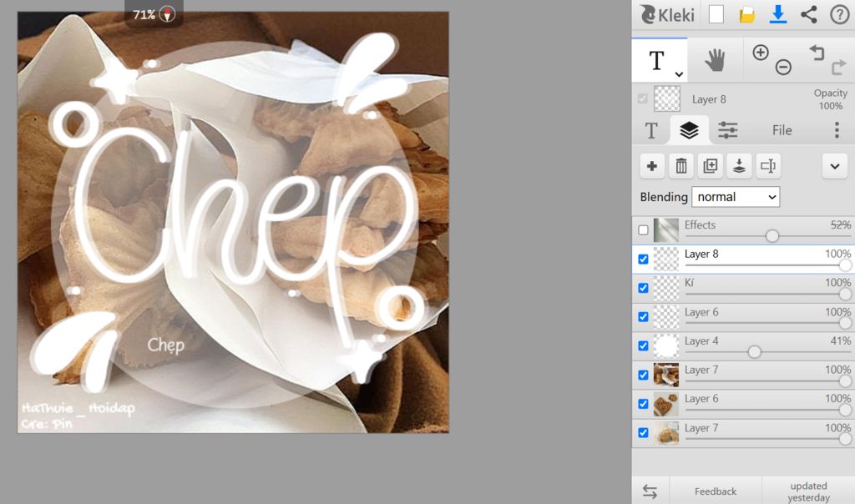Hide Layer 8 visibility checkbox
This screenshot has width=855, height=504.
(x=644, y=259)
